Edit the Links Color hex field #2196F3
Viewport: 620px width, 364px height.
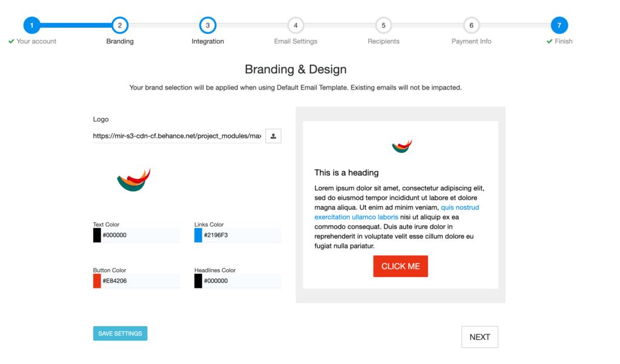point(242,235)
